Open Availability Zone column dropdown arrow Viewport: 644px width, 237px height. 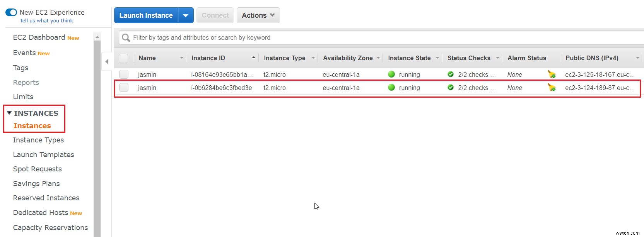pos(378,58)
